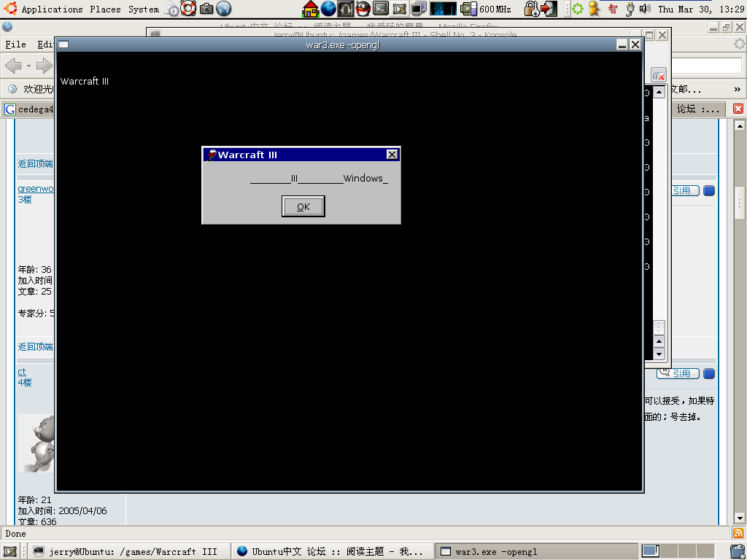The width and height of the screenshot is (747, 560).
Task: Switch to the Ubuntu中文 论坛 Firefox taskbar item
Action: (x=333, y=551)
